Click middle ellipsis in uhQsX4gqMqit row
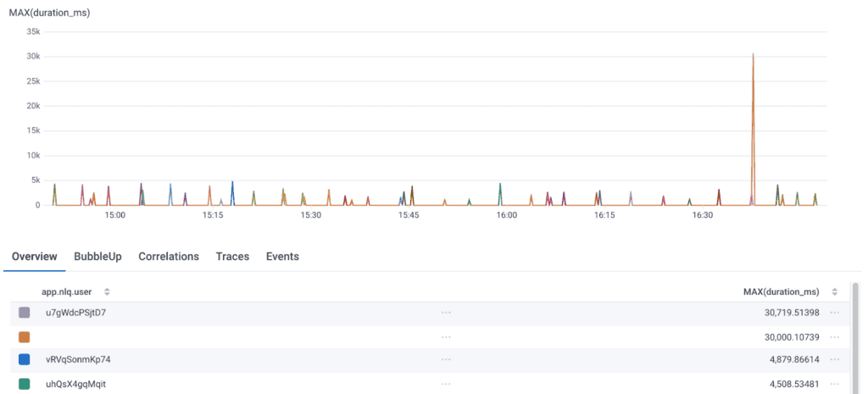Image resolution: width=868 pixels, height=394 pixels. click(446, 384)
